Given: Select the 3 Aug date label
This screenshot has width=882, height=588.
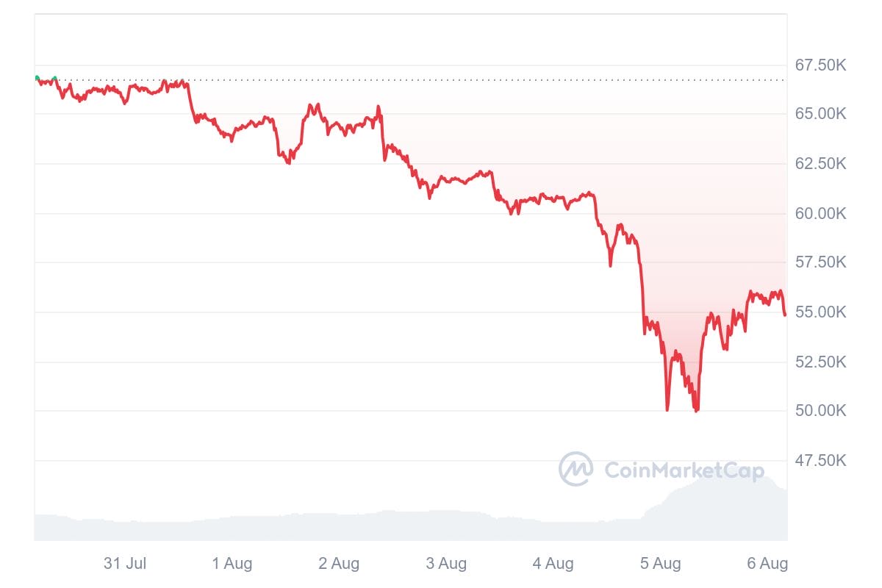Looking at the screenshot, I should coord(446,564).
